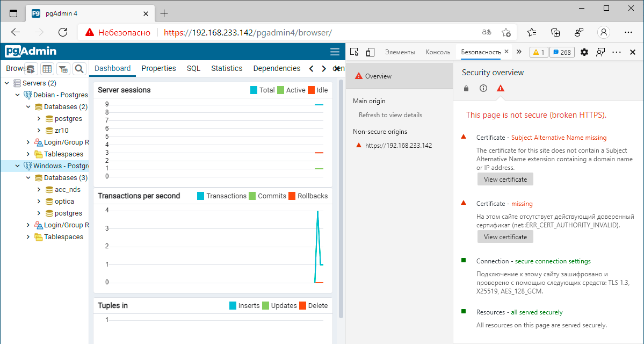This screenshot has height=344, width=644.
Task: Click the lock icon under Security overview
Action: [x=466, y=88]
